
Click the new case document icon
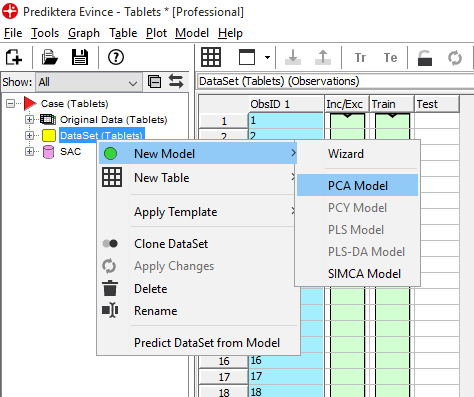(x=14, y=57)
